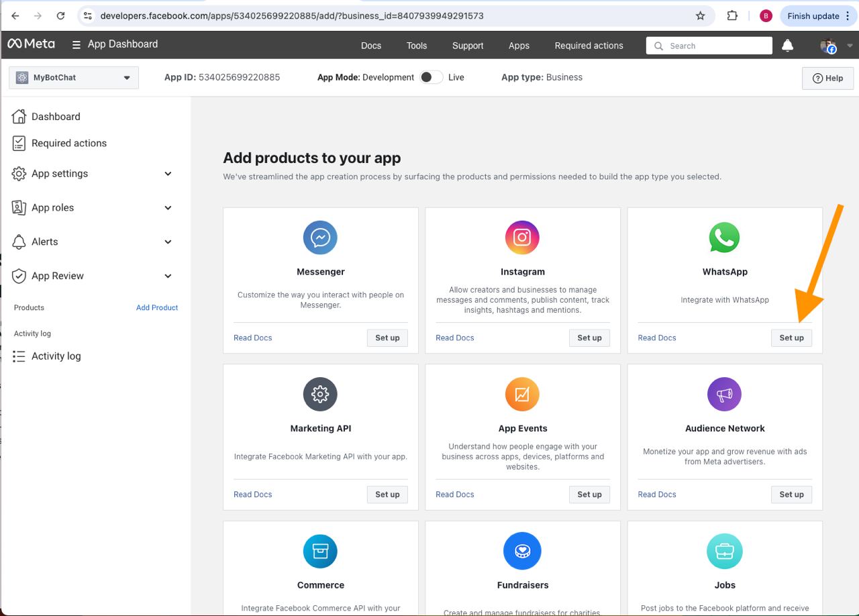Bookmark the page with the star icon
The width and height of the screenshot is (859, 616).
click(700, 15)
